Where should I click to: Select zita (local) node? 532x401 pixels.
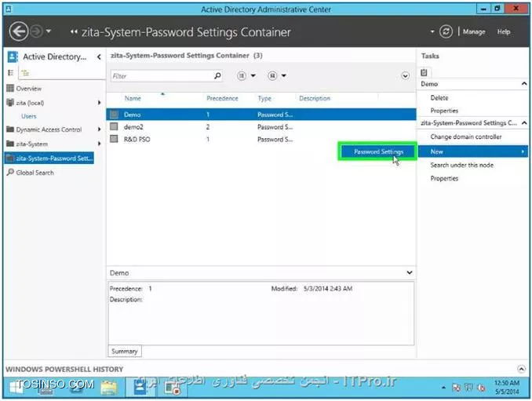coord(30,103)
